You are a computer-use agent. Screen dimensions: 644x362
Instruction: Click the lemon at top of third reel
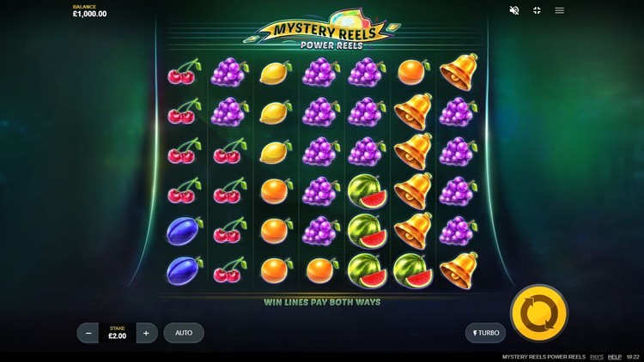[276, 73]
